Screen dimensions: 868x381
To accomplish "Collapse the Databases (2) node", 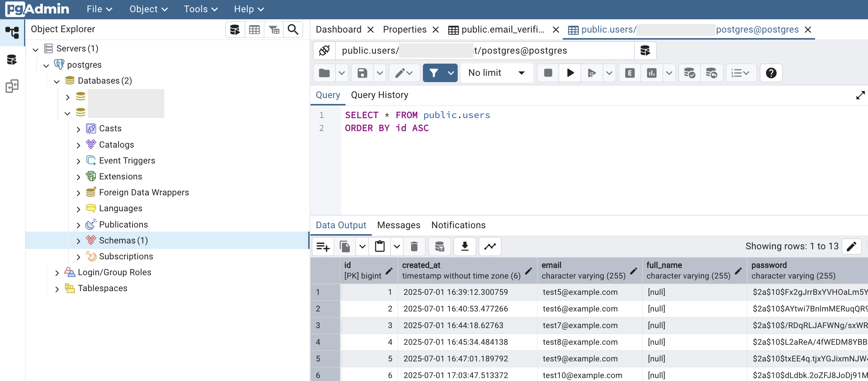I will (x=57, y=81).
